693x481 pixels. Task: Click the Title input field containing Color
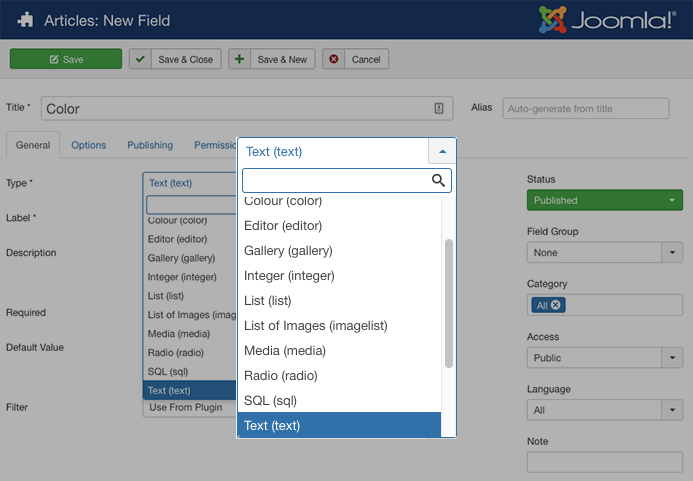coord(247,108)
